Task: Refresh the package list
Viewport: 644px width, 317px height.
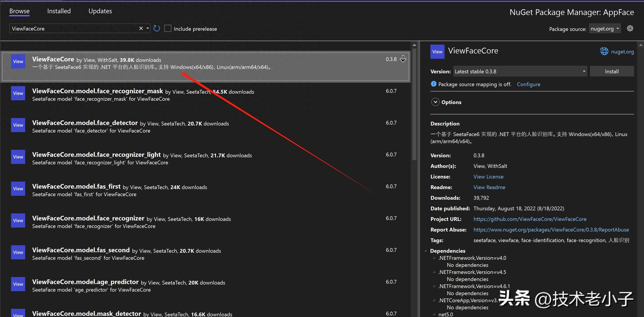Action: pyautogui.click(x=157, y=28)
